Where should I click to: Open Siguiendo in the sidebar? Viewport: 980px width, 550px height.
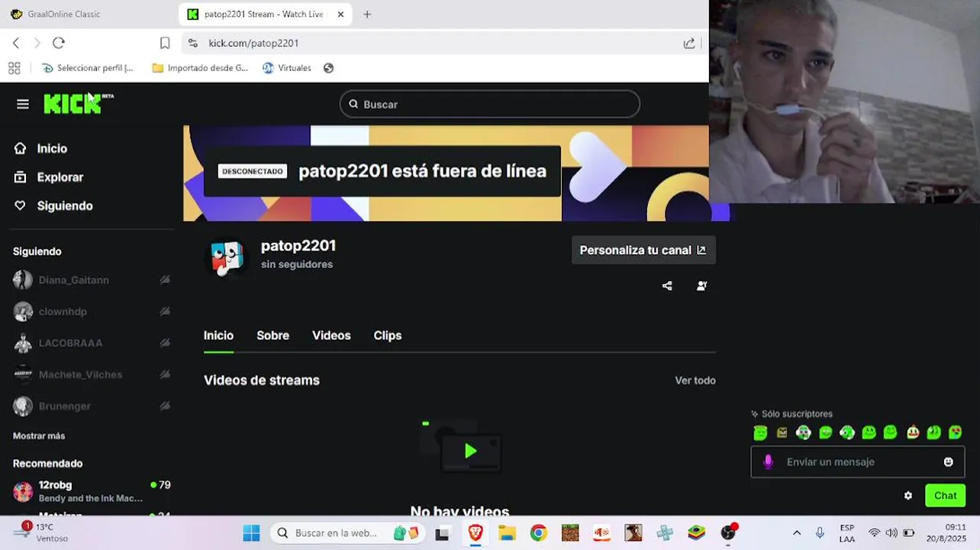point(53,205)
